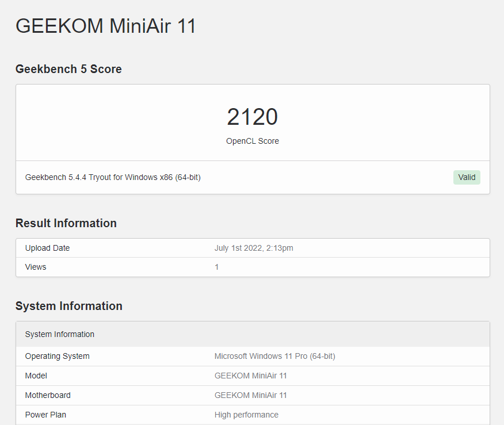Click the System Information table header row

(x=253, y=334)
